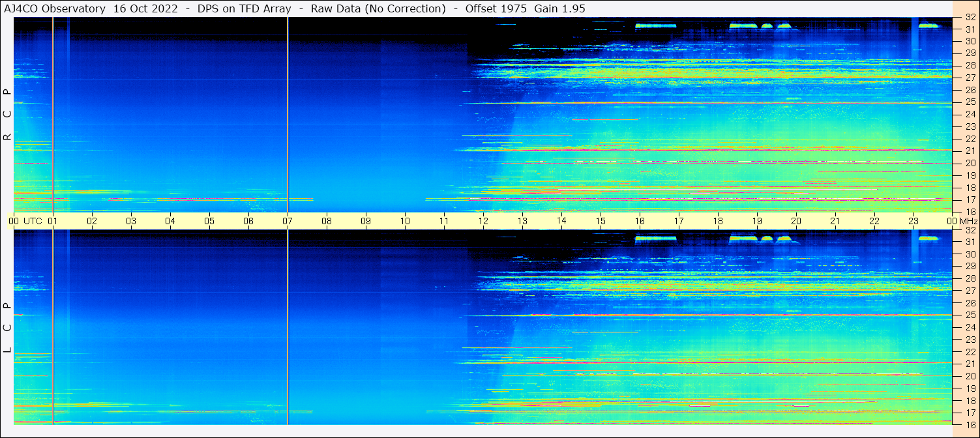This screenshot has width=980, height=438.
Task: Click the 28 MHz label in lower LCP scale
Action: coord(970,279)
